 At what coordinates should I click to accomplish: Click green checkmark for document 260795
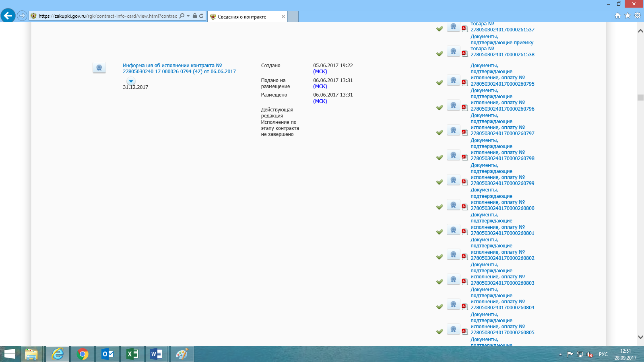point(440,82)
